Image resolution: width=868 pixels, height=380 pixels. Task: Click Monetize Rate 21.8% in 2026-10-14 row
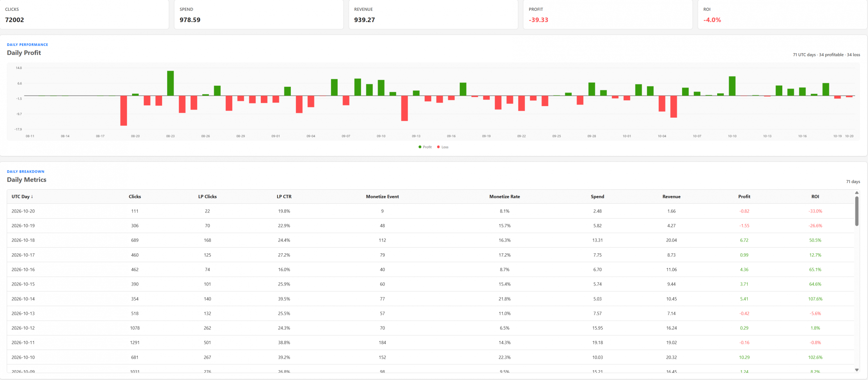[505, 299]
